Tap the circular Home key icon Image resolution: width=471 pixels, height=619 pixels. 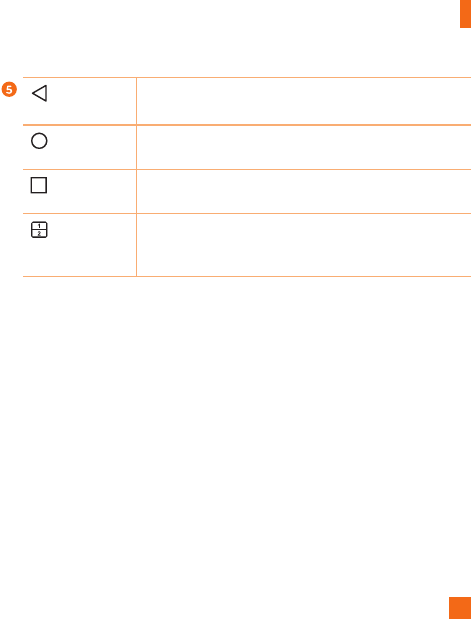coord(39,141)
